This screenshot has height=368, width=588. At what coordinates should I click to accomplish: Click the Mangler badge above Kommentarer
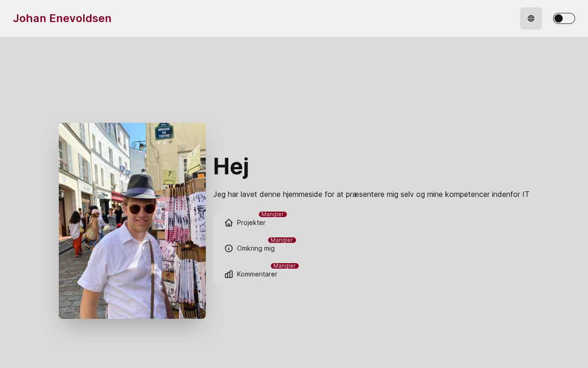click(284, 266)
